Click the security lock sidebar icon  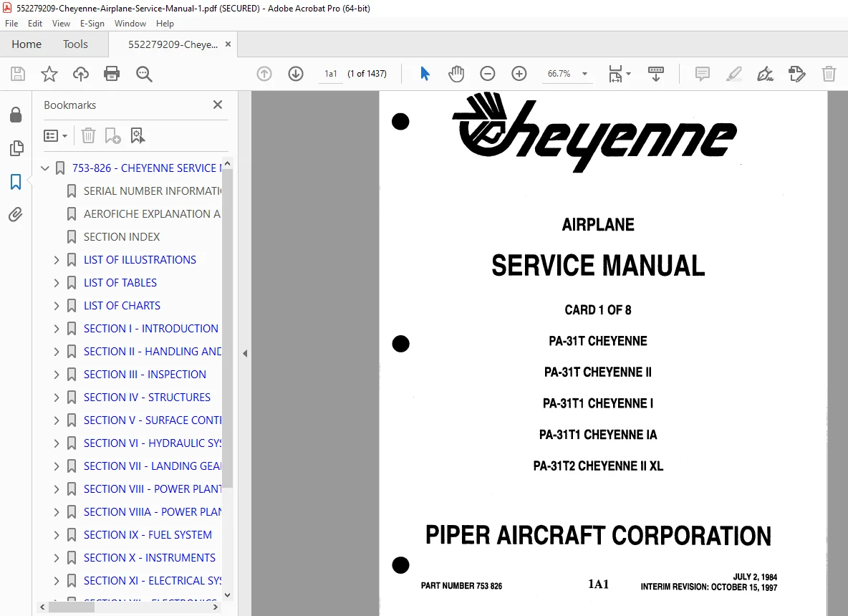16,115
